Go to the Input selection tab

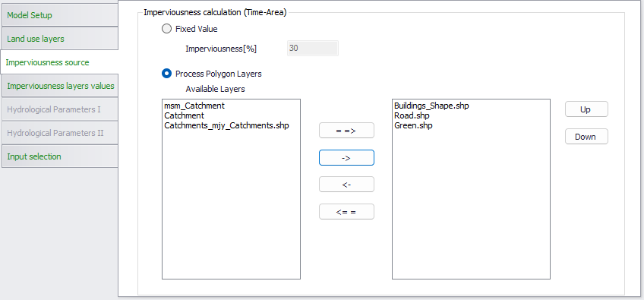[x=59, y=156]
